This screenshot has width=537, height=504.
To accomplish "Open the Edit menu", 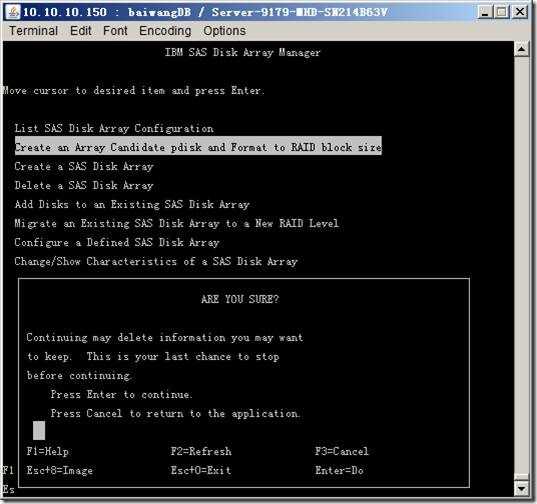I will point(80,31).
